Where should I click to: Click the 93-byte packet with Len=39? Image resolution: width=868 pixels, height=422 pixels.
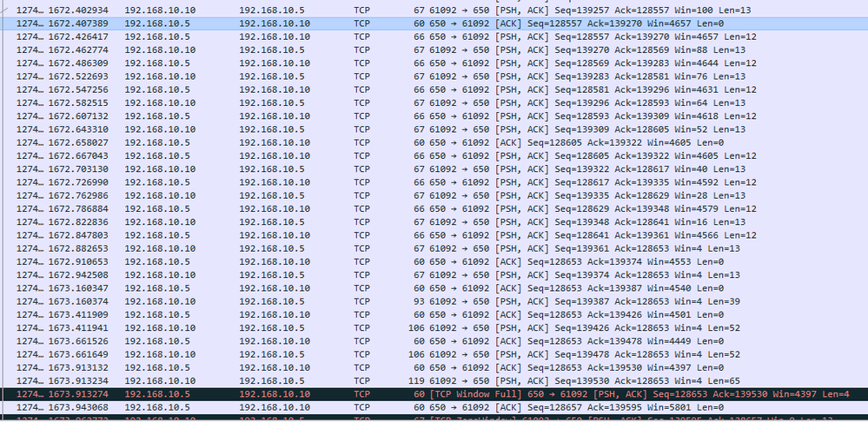434,301
